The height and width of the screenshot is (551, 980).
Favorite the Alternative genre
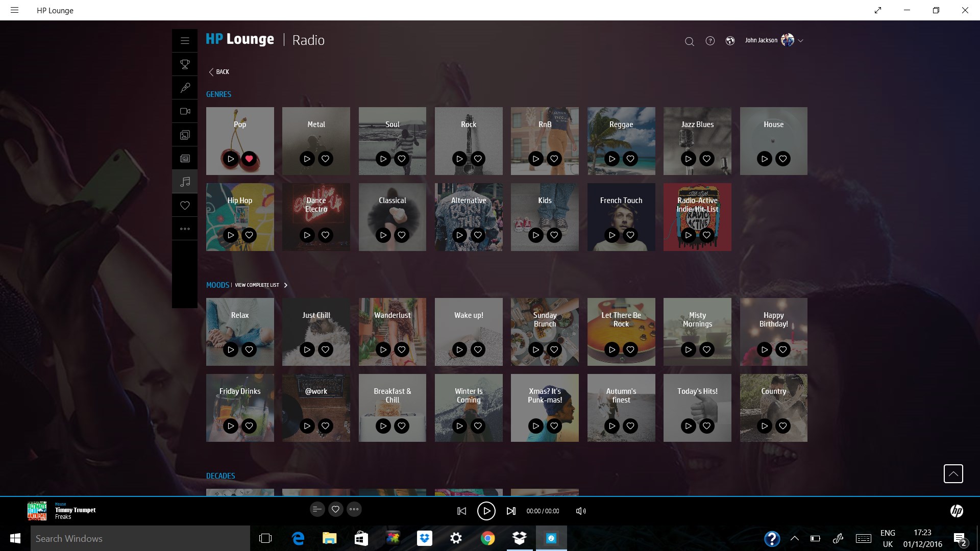point(478,235)
